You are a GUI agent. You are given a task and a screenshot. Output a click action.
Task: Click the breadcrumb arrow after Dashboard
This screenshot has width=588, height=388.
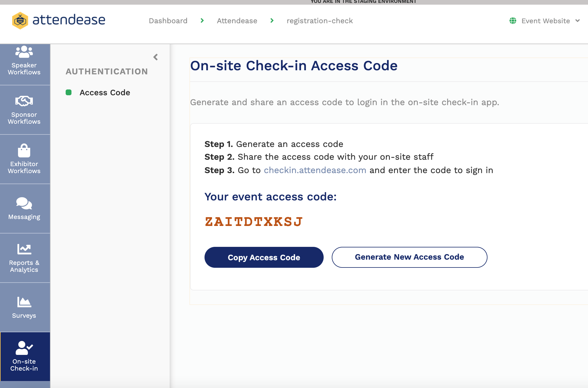pos(202,21)
